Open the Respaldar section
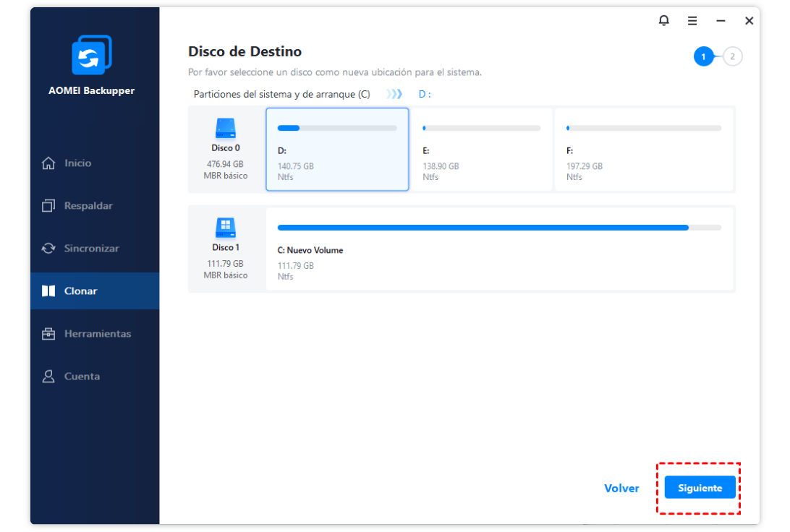 pos(95,205)
